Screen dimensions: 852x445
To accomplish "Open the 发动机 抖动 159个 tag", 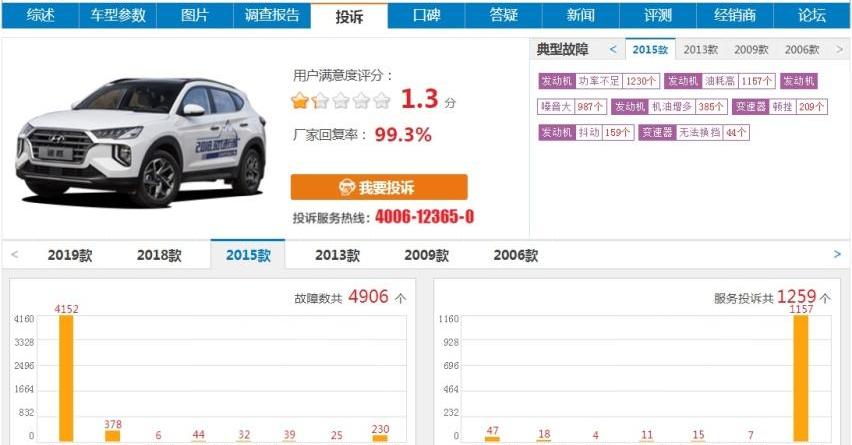I will click(586, 132).
